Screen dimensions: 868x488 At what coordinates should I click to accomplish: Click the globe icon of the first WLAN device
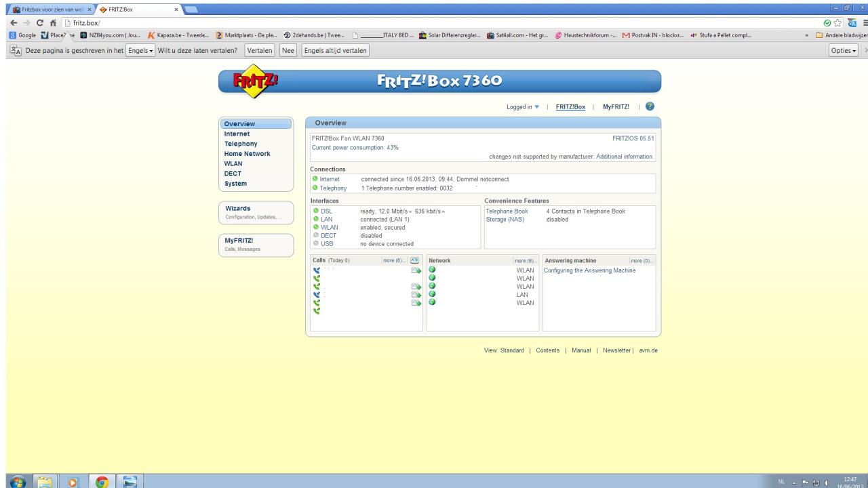point(433,270)
